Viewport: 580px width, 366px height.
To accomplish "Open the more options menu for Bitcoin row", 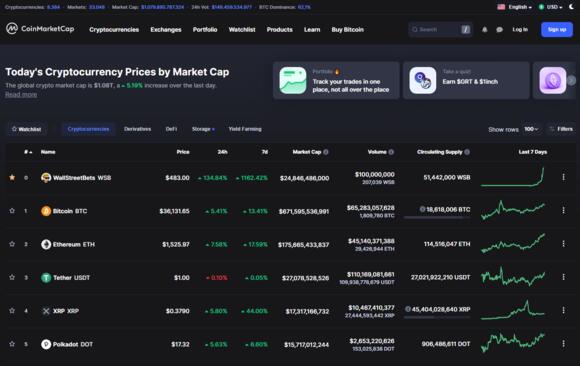I will (x=563, y=211).
